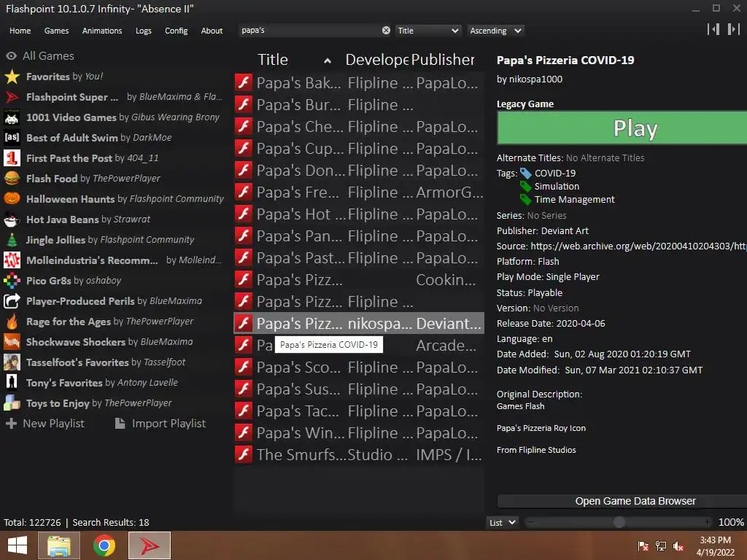This screenshot has width=747, height=560.
Task: Click the green Time Management tag icon
Action: (525, 200)
